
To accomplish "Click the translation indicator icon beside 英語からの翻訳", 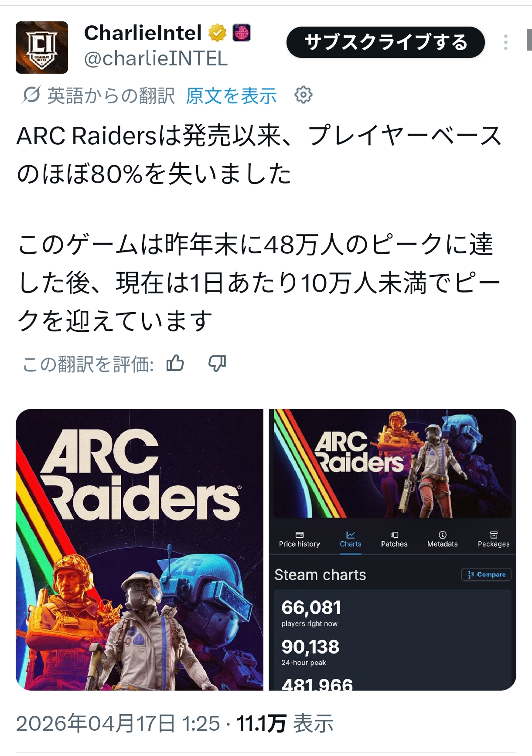I will [x=32, y=95].
